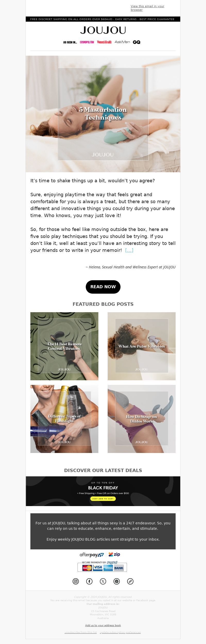Open the 14 Best Remote Control Vibrators post
The height and width of the screenshot is (644, 206).
[64, 346]
